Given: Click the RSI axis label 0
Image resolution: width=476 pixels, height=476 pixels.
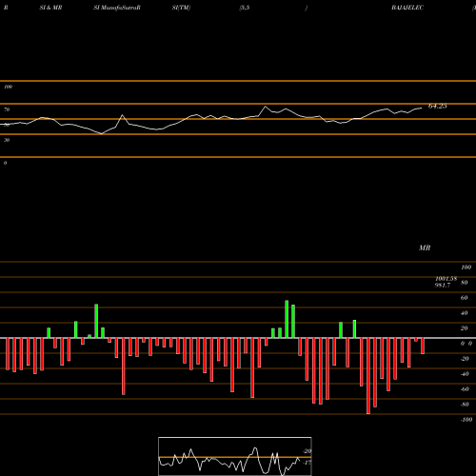Looking at the screenshot, I should coord(5,163).
